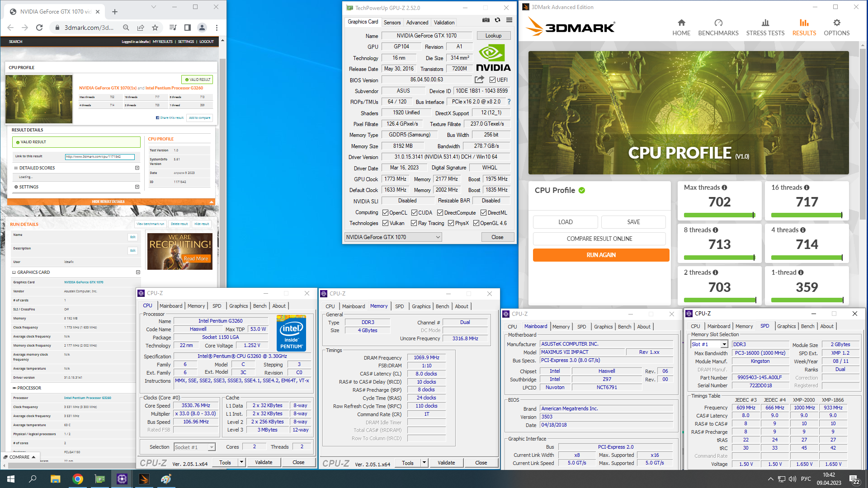Open GPU-Z hamburger menu
The height and width of the screenshot is (488, 868).
[509, 20]
